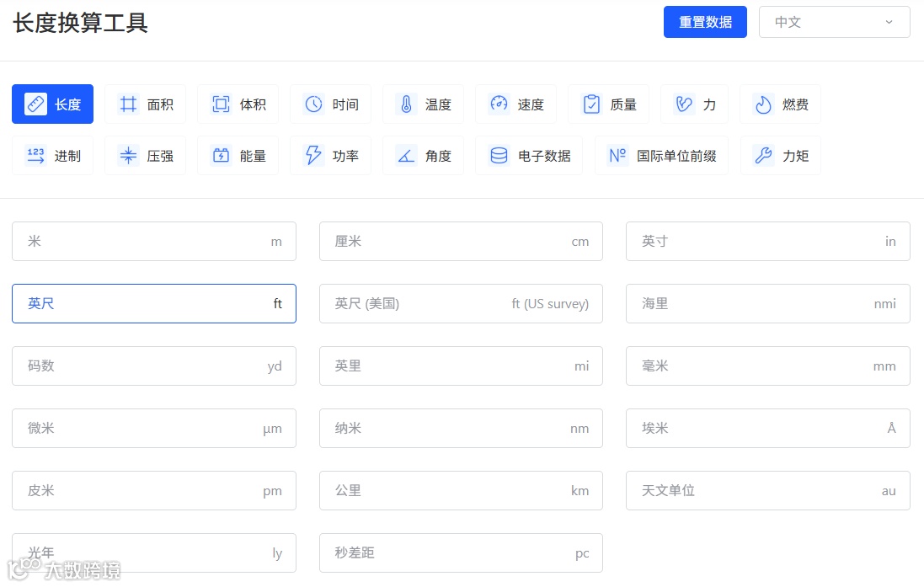Focus the 公里 (km) input field
This screenshot has height=587, width=924.
click(x=461, y=490)
